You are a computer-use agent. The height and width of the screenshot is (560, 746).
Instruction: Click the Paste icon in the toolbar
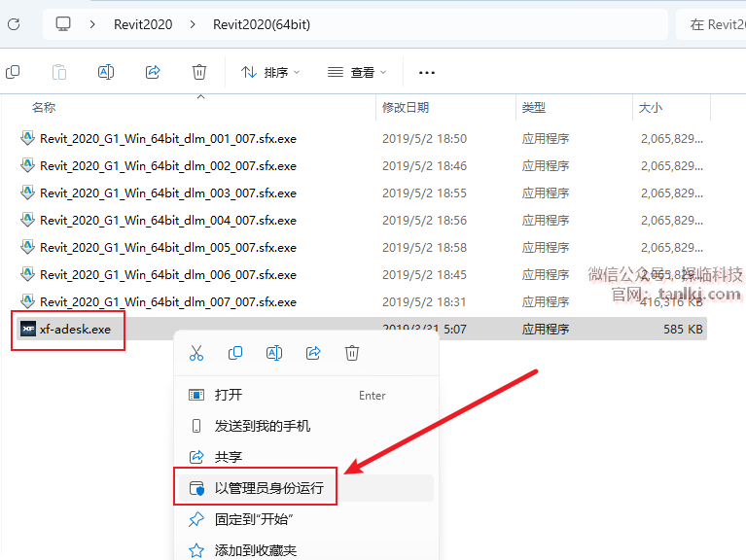click(59, 72)
